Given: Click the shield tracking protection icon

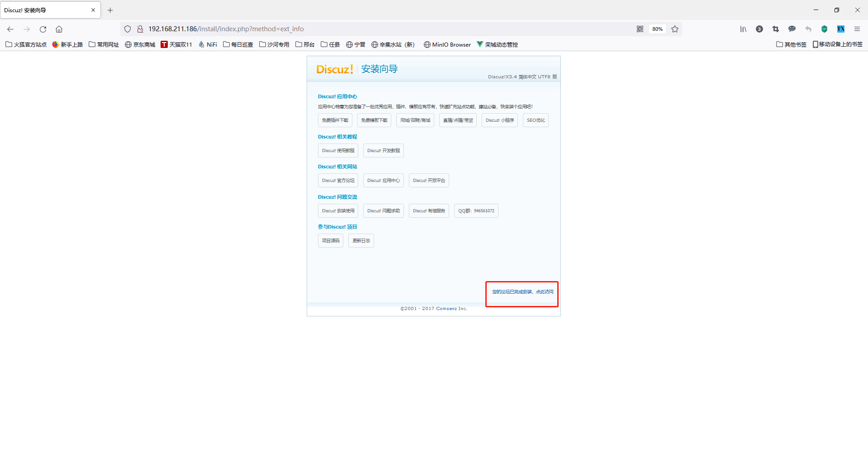Looking at the screenshot, I should 128,29.
